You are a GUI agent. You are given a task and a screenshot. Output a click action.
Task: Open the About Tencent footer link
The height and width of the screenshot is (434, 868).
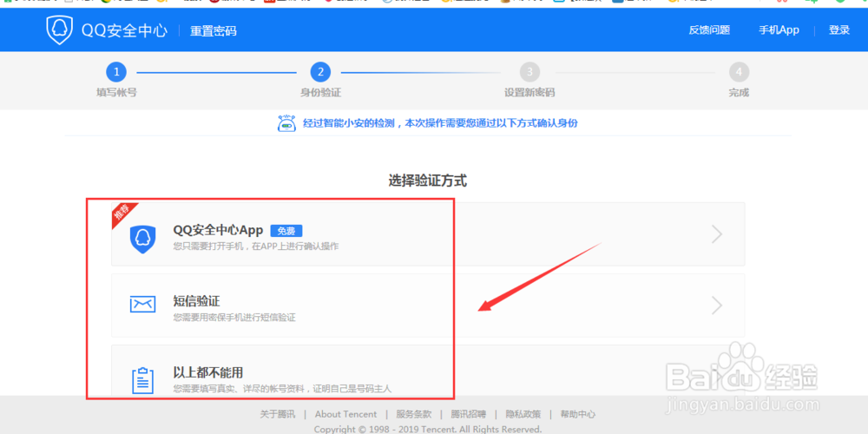tap(345, 414)
